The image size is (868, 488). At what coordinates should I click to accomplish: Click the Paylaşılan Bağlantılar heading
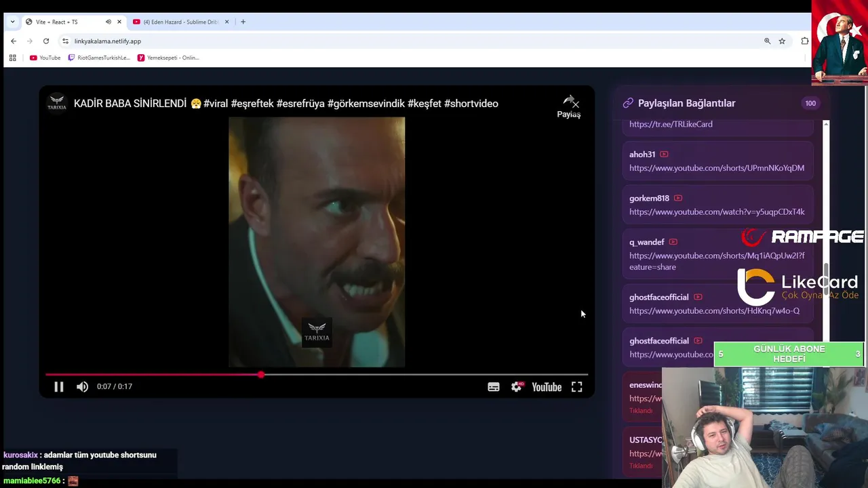(x=687, y=103)
